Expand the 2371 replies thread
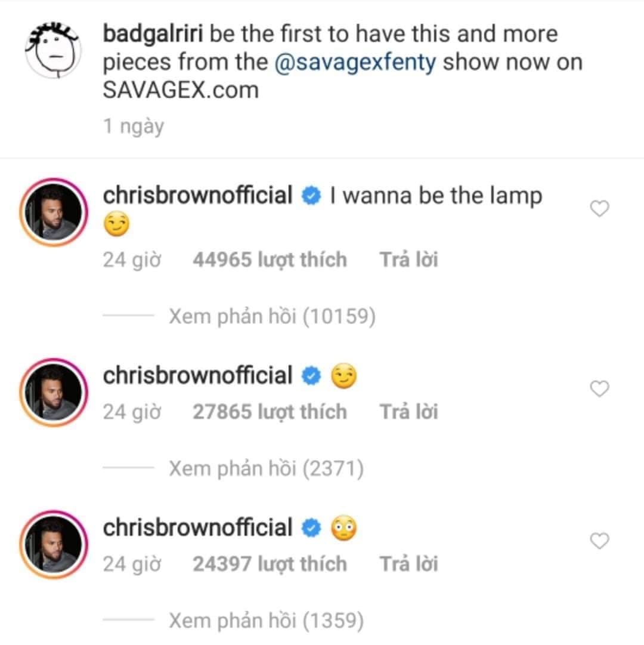The image size is (644, 645). (x=266, y=469)
